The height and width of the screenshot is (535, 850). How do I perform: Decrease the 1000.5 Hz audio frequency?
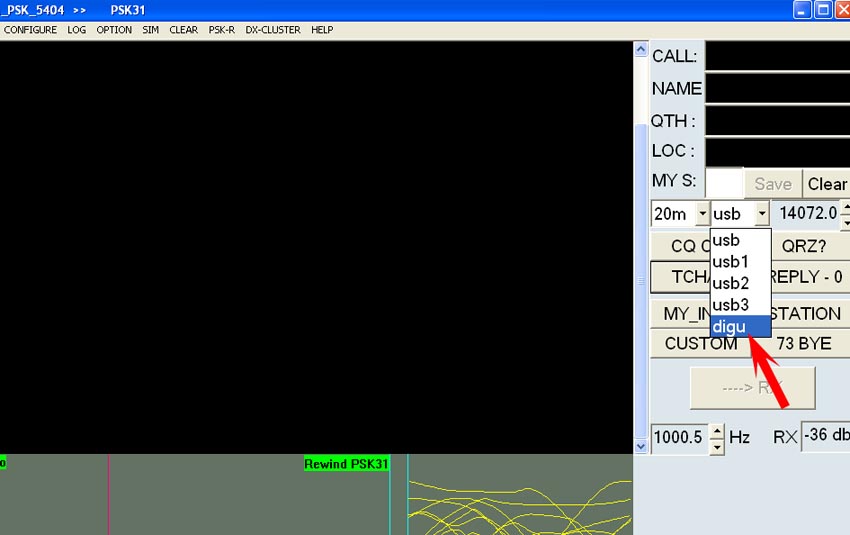(717, 447)
